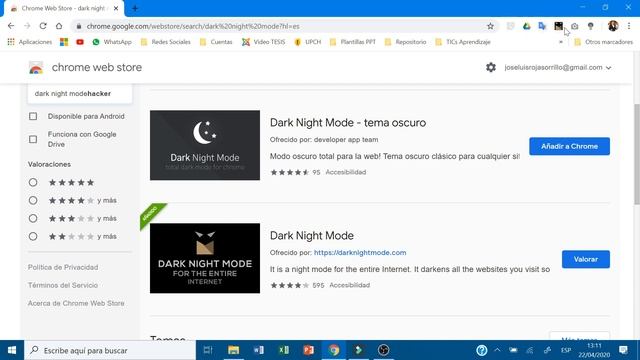Open the Chrome profile avatar

[x=613, y=26]
